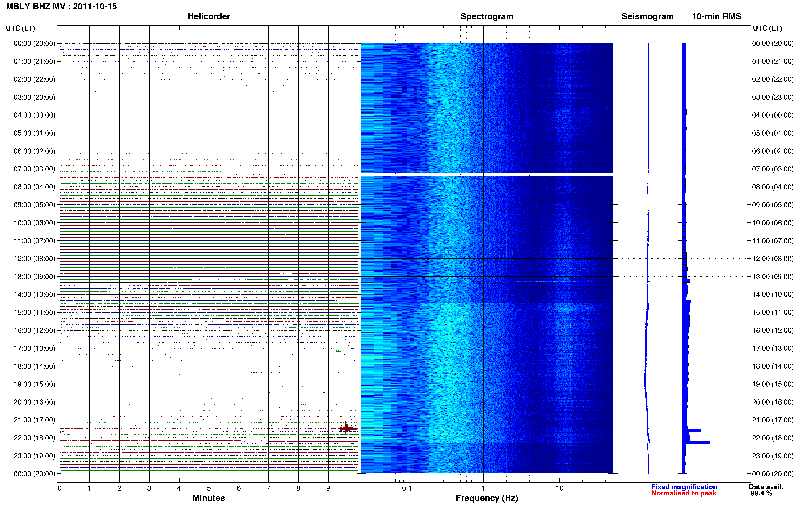Image resolution: width=812 pixels, height=508 pixels.
Task: Click the 'Fixed magnification' legend text
Action: [684, 487]
